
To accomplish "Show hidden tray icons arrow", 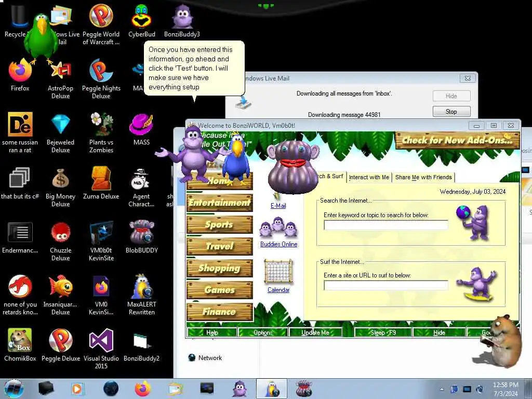I will 442,389.
